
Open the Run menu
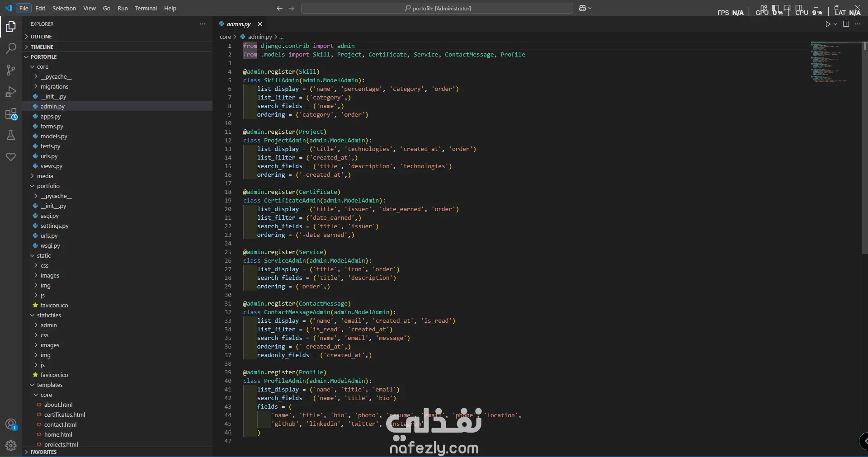[x=123, y=8]
